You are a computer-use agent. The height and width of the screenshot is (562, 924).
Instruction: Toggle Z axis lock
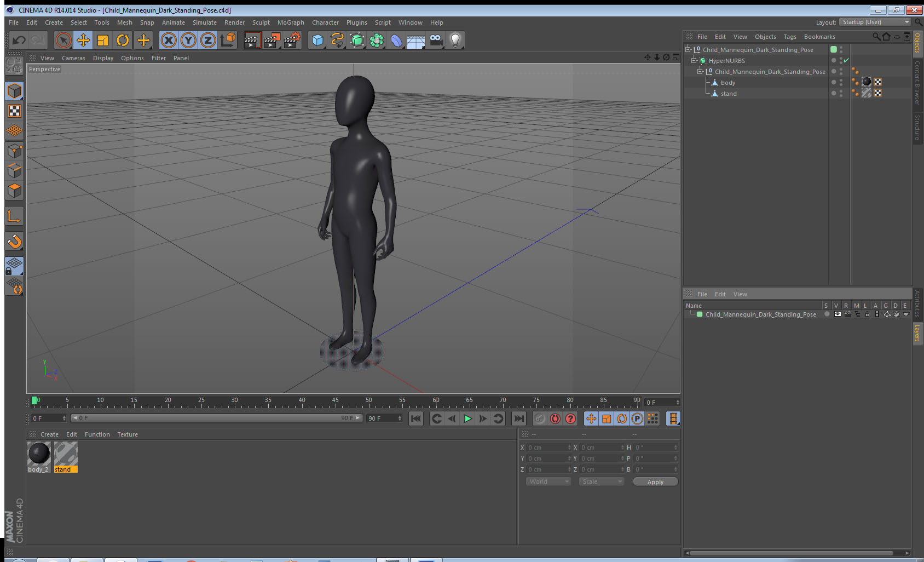tap(208, 40)
